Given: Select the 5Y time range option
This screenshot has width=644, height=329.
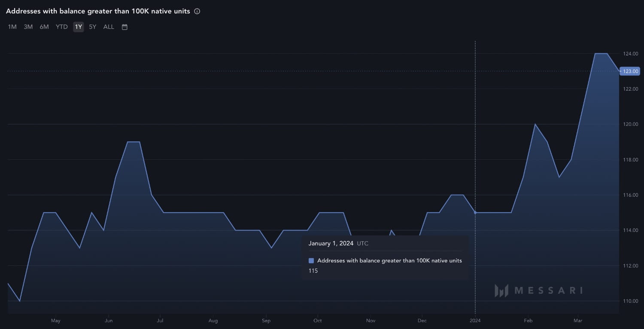Looking at the screenshot, I should coord(92,27).
